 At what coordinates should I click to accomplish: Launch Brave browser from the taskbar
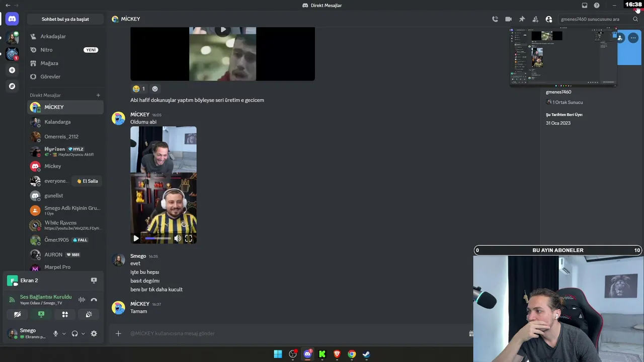[337, 354]
